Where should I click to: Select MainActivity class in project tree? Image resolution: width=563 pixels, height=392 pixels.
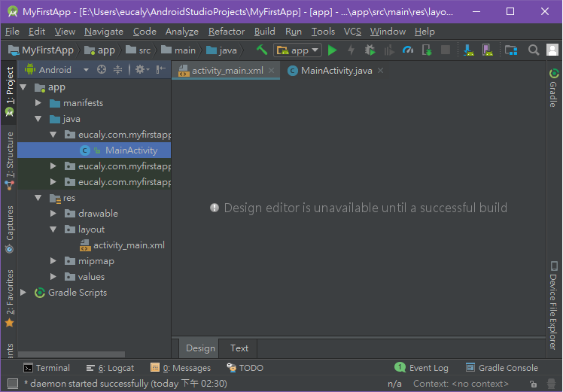94,150
